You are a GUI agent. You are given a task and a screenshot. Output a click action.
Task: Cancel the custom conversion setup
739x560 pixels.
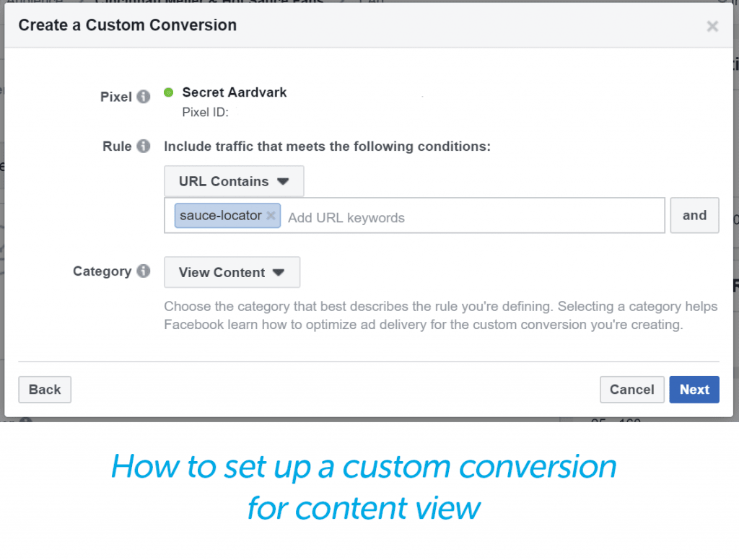[631, 389]
